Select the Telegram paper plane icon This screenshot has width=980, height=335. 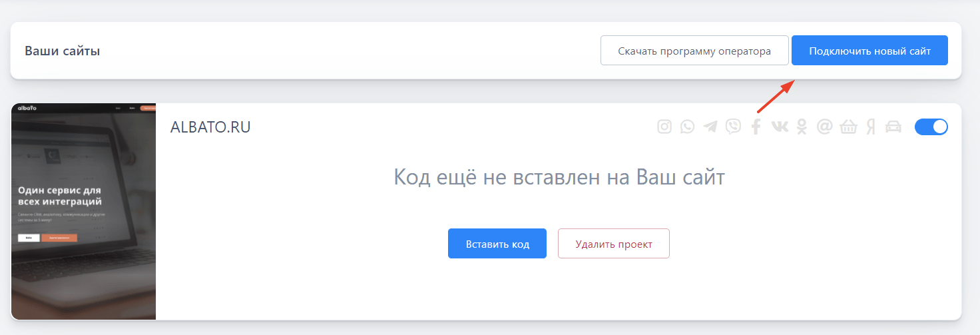coord(710,127)
